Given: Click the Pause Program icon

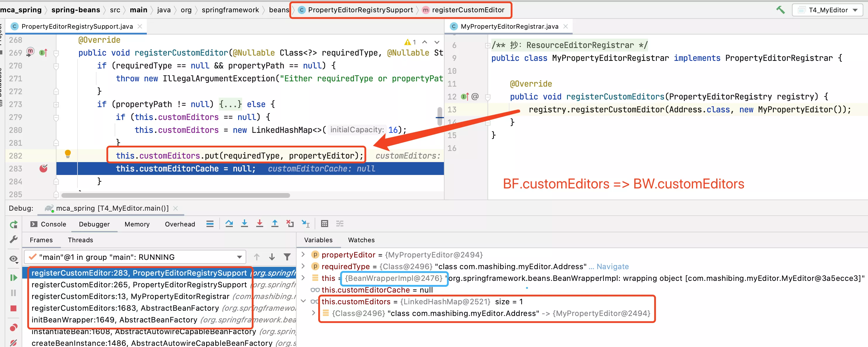Looking at the screenshot, I should coord(13,293).
